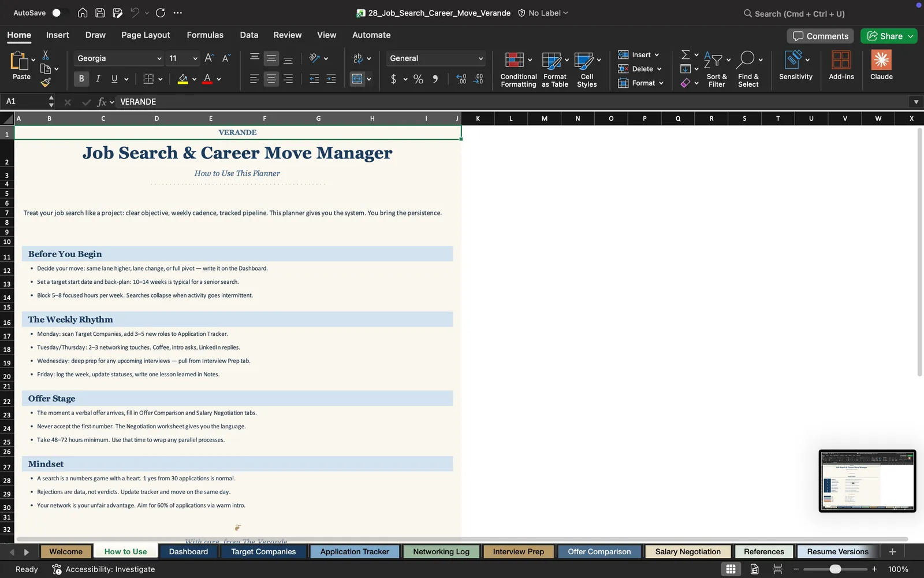Image resolution: width=924 pixels, height=578 pixels.
Task: Cut selection with scissors icon
Action: pyautogui.click(x=46, y=55)
